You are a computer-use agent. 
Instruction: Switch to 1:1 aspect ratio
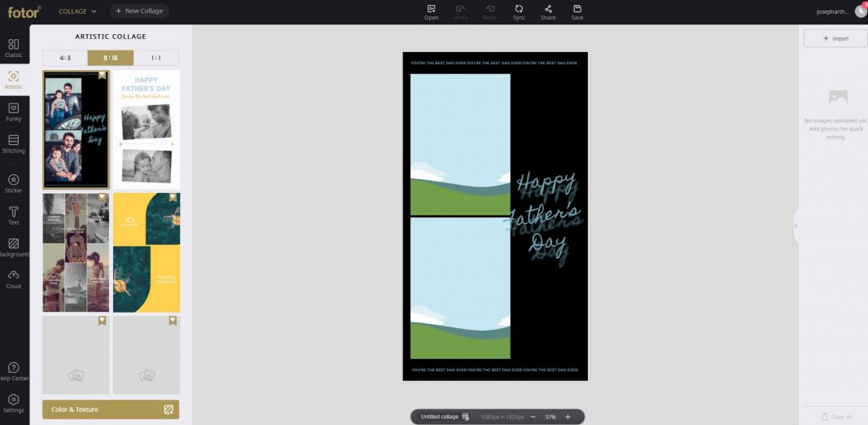156,58
